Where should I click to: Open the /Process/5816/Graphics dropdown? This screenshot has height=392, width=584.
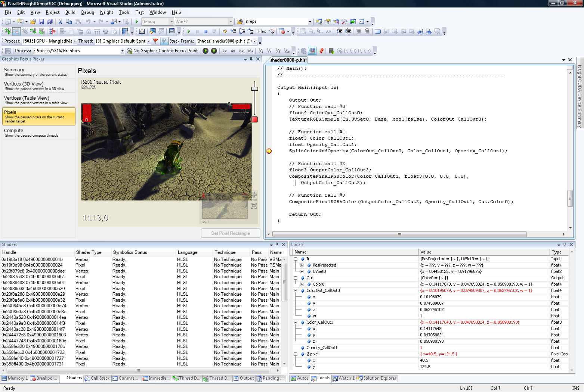pos(122,51)
